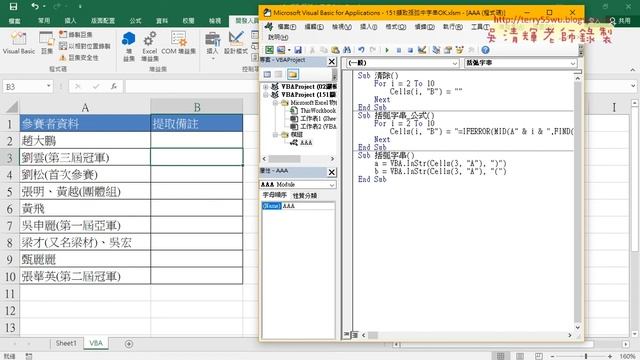Click the 提取備註 header cell B1
Screen dimensions: 640x360
(197, 123)
